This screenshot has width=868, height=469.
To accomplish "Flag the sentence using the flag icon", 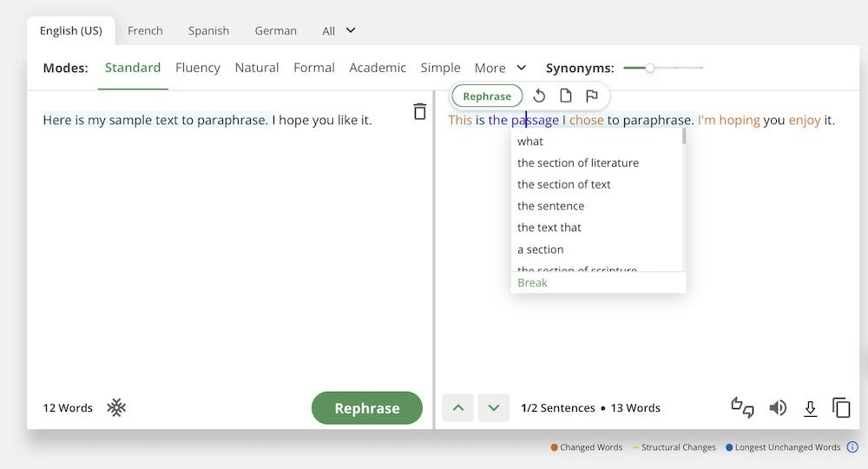I will pos(592,96).
